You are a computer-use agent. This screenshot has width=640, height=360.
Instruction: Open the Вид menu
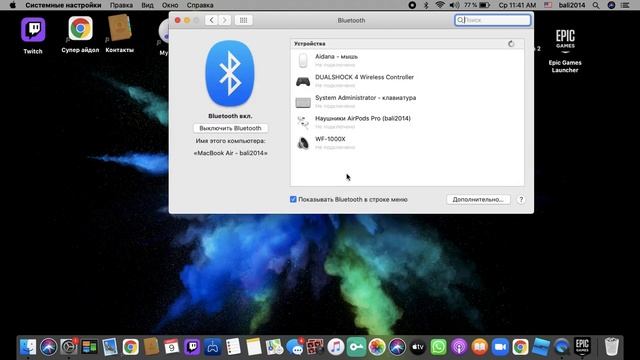click(x=147, y=5)
